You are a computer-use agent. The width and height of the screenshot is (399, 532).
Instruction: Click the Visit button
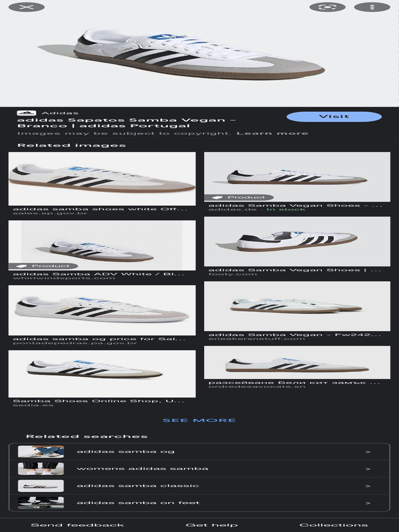pos(334,116)
